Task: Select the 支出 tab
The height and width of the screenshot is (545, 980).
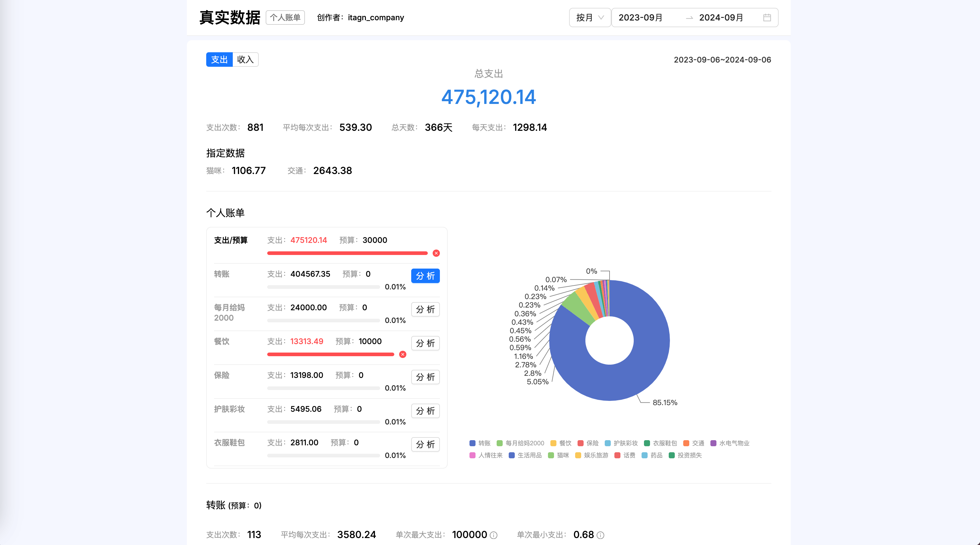Action: click(x=219, y=60)
